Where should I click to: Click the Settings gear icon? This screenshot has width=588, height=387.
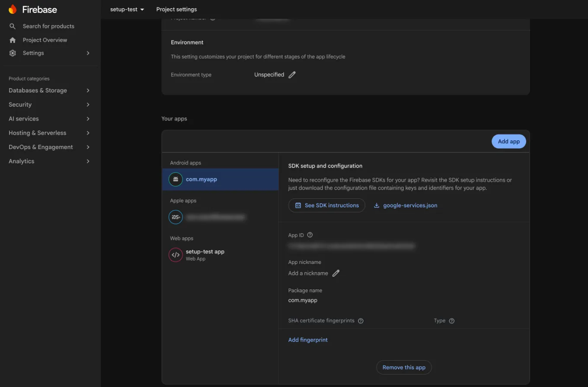point(13,53)
